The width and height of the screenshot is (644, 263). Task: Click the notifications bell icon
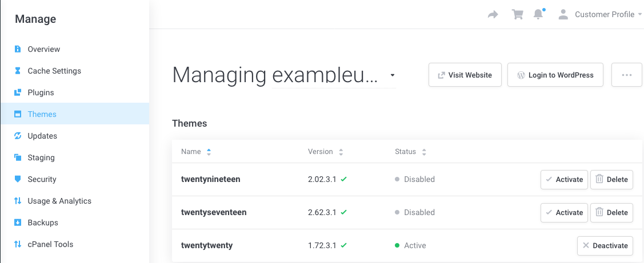pos(538,15)
